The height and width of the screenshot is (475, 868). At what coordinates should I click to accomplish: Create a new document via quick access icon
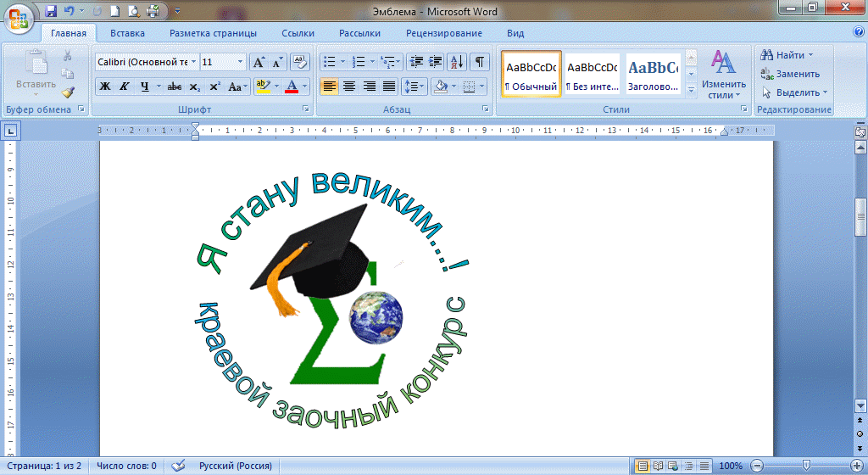[114, 10]
